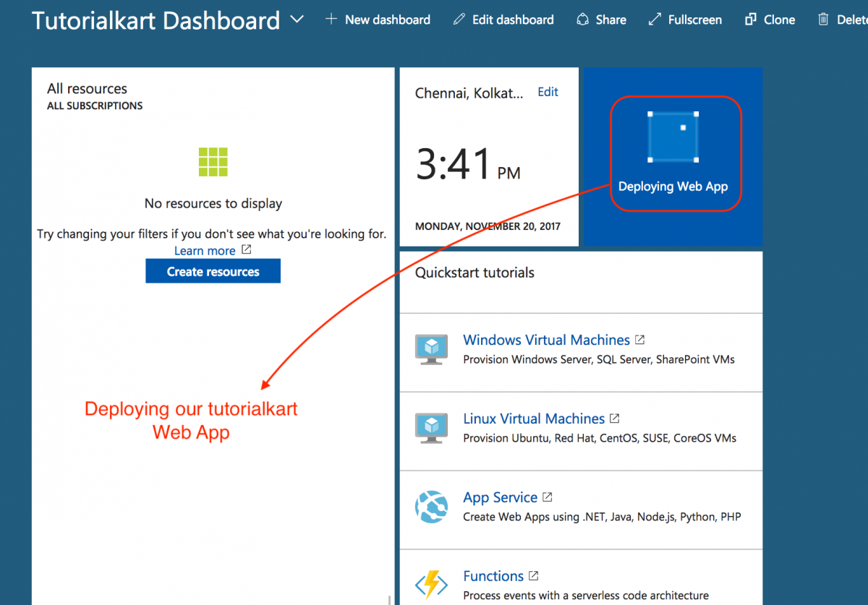Expand the Tutorialkart Dashboard dropdown chevron

coord(297,20)
